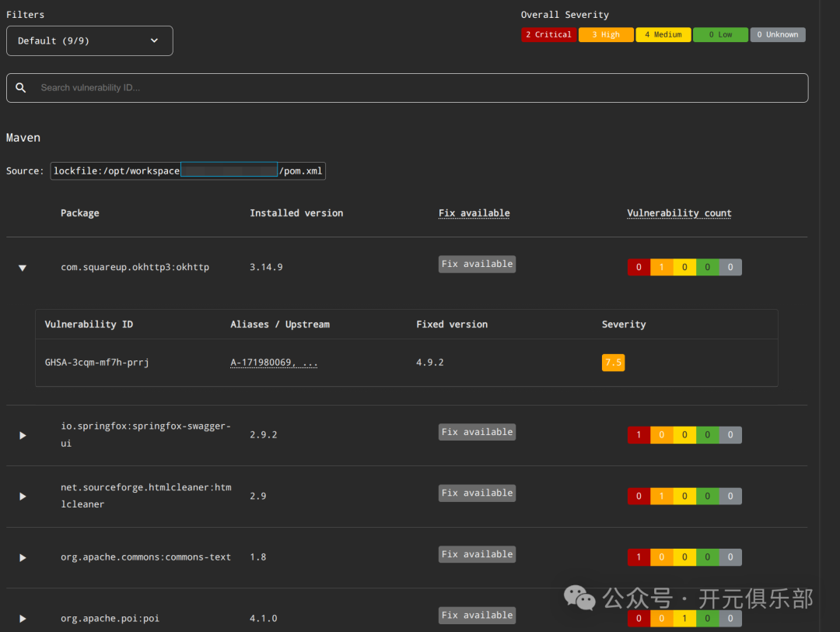The width and height of the screenshot is (840, 632).
Task: Expand the net.sourceforge.htmlcleaner row
Action: coord(23,497)
